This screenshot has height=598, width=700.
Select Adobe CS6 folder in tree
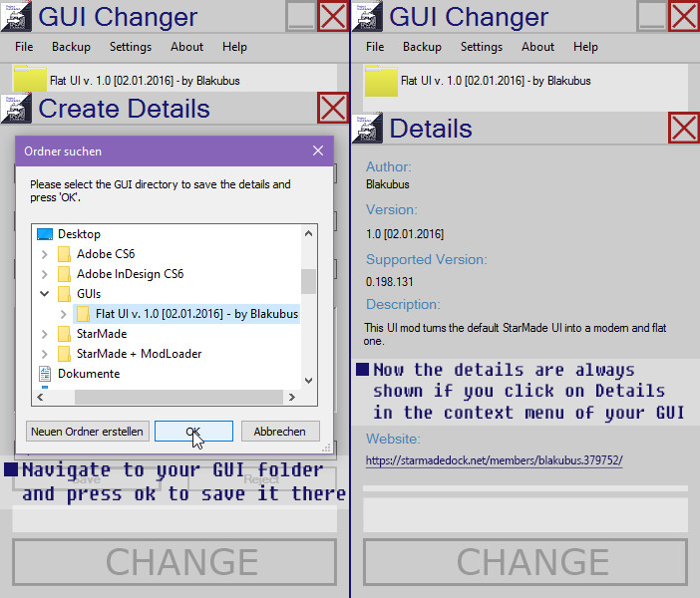click(106, 254)
